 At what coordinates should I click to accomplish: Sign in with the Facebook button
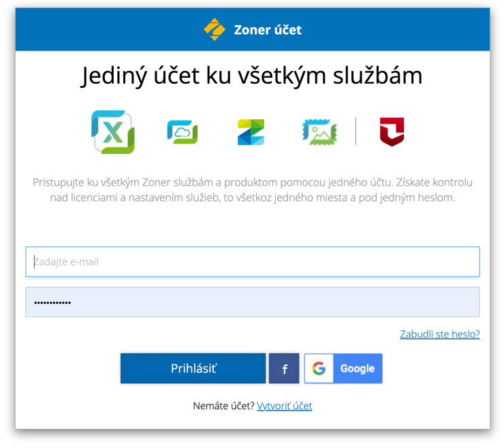284,368
